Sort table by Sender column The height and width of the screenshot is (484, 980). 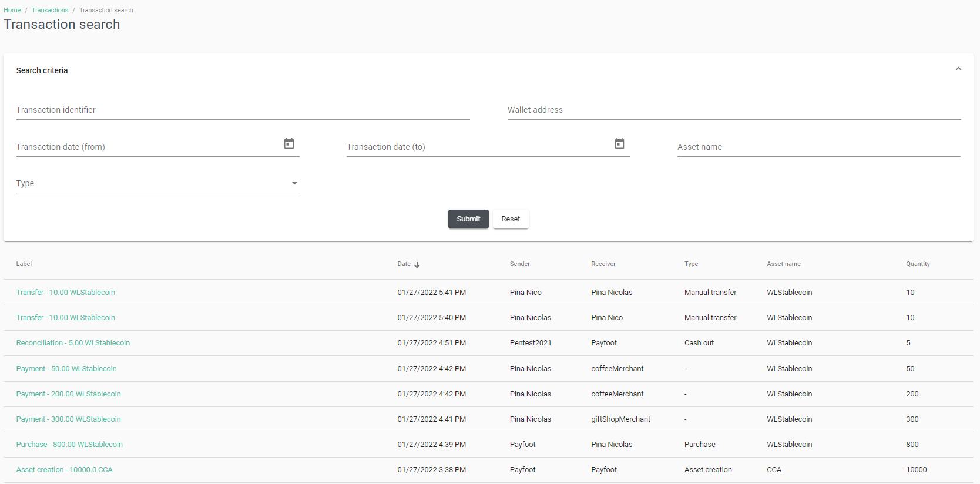point(520,264)
